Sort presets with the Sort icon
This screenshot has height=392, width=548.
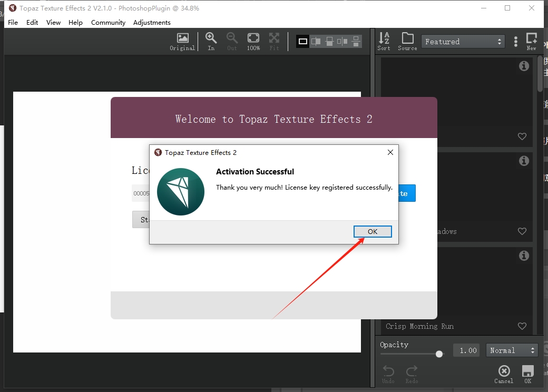click(384, 42)
